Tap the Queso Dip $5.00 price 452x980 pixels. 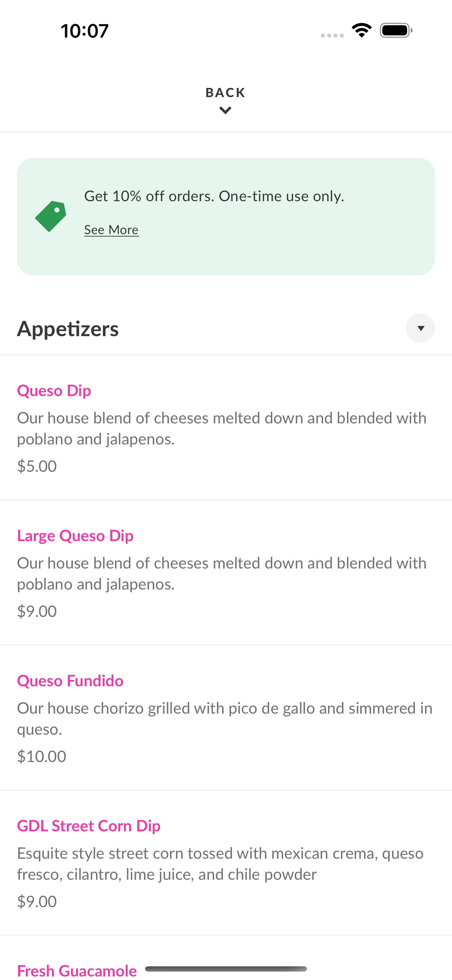(37, 466)
